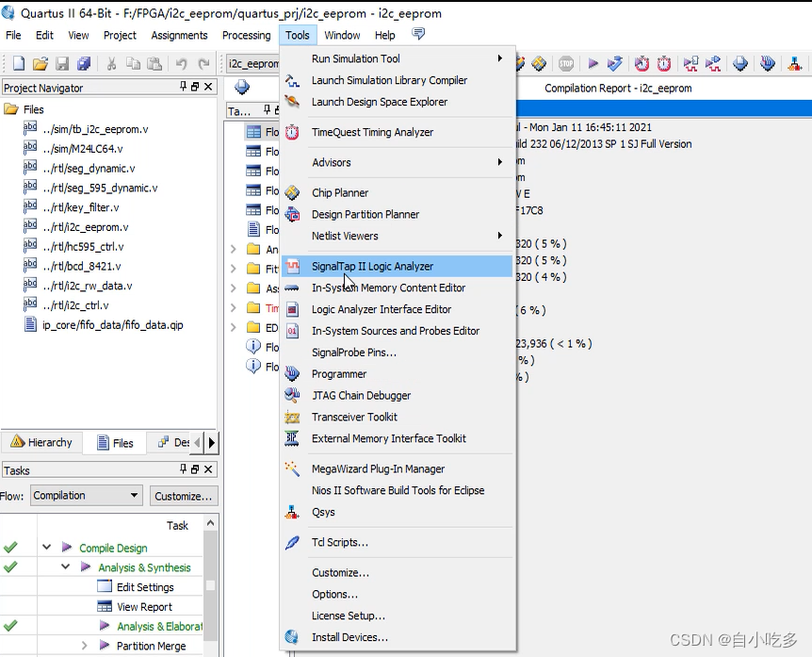The image size is (812, 657).
Task: Click the Tcl Scripts feather icon
Action: point(292,543)
